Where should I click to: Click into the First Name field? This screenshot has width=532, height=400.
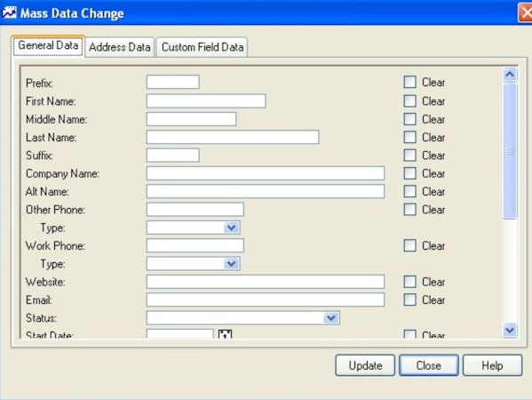pos(206,100)
